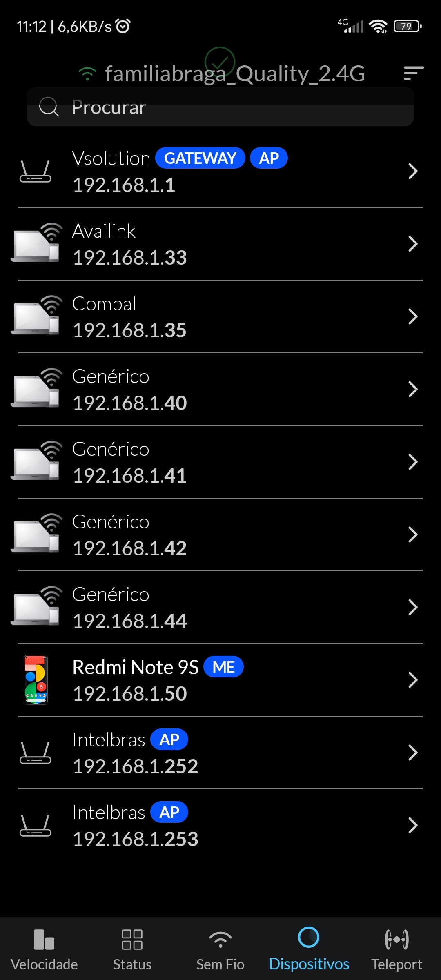
Task: Tap the Availink device icon
Action: point(36,243)
